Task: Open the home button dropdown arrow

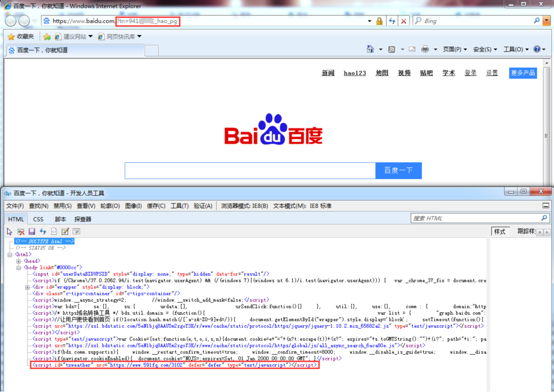Action: pyautogui.click(x=380, y=50)
